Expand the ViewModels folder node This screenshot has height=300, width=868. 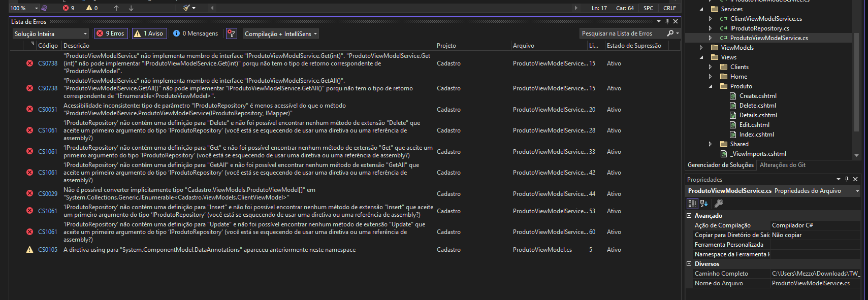701,47
